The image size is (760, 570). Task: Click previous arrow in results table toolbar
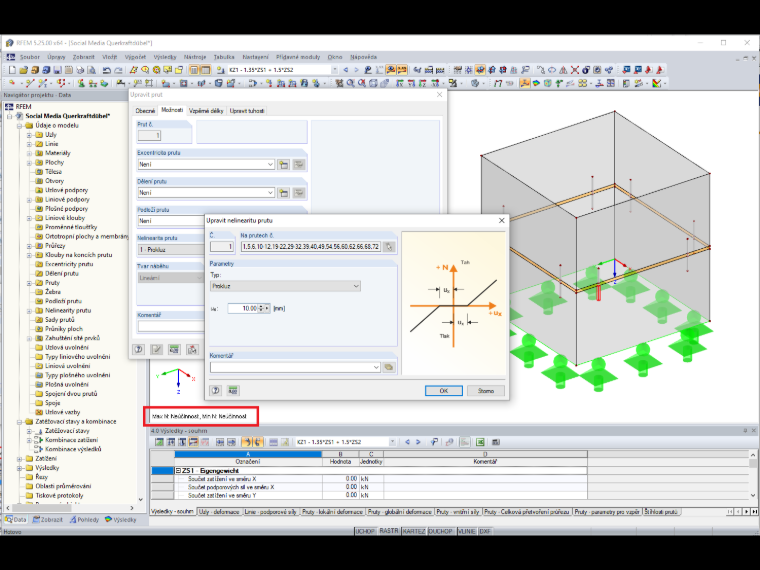pos(408,442)
